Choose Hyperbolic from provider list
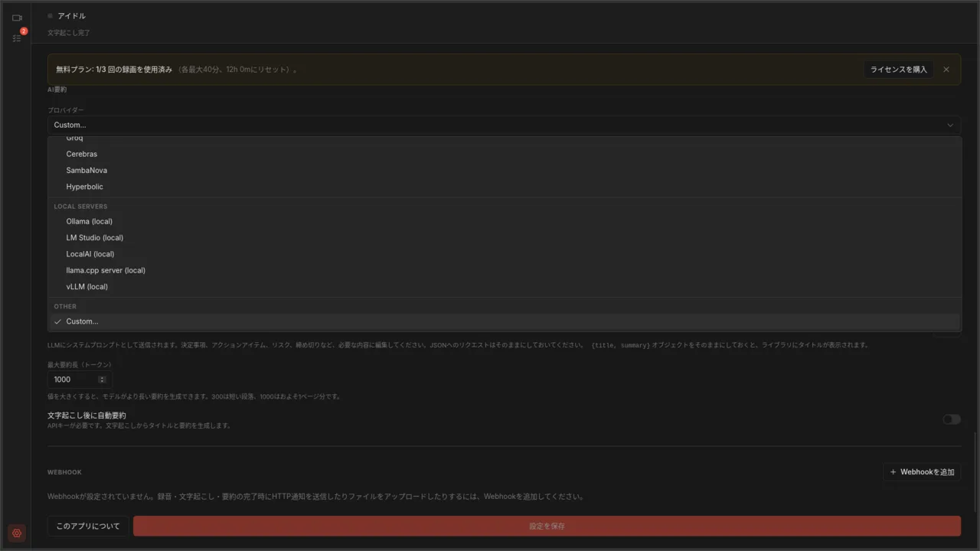Image resolution: width=980 pixels, height=551 pixels. pyautogui.click(x=504, y=187)
